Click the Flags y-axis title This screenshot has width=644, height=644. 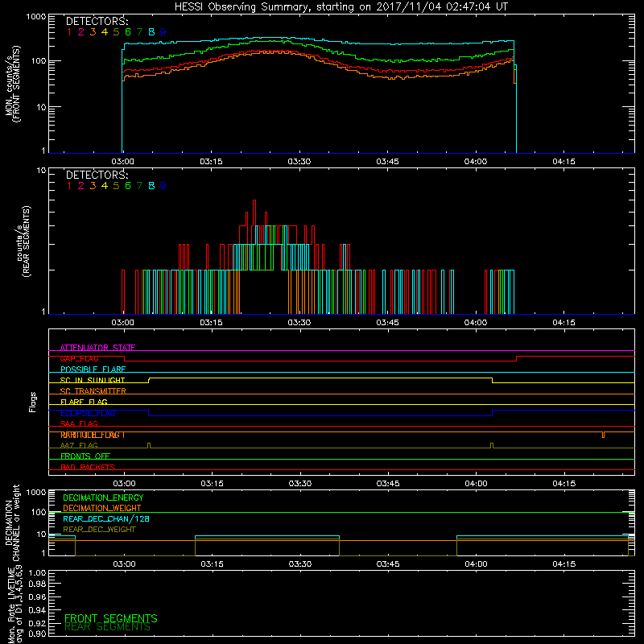(x=33, y=402)
